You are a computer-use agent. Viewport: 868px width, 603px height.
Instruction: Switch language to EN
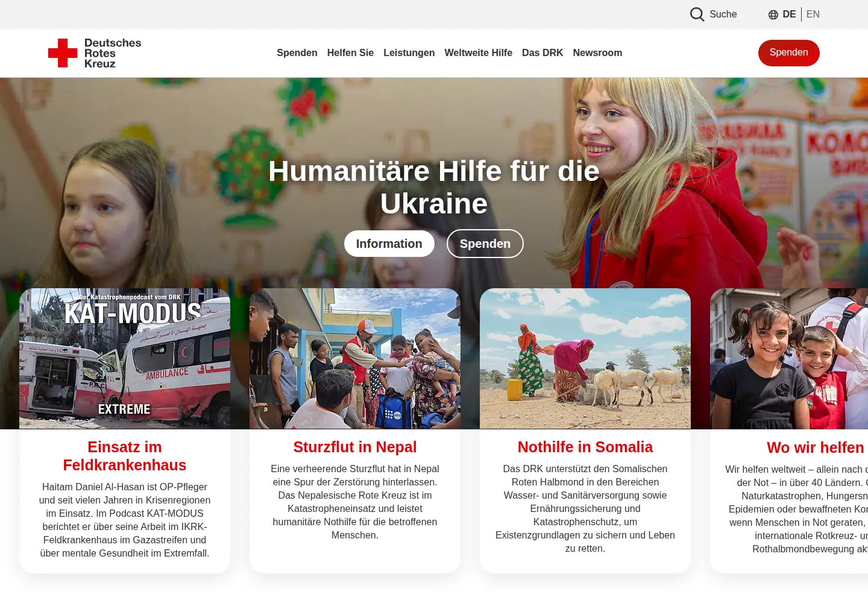click(x=813, y=14)
